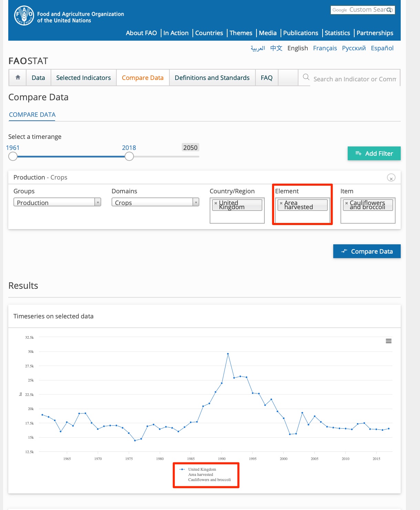
Task: Open the Selected Indicators tab
Action: [x=83, y=78]
